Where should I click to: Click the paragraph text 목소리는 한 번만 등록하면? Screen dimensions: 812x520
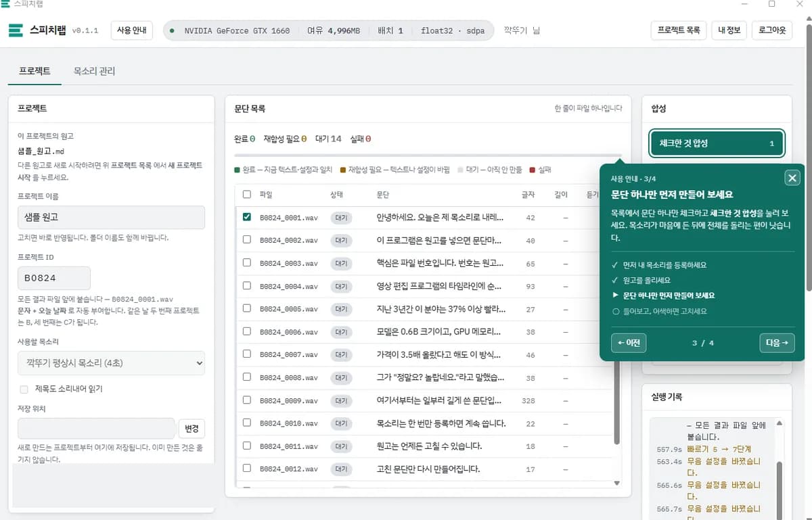441,423
